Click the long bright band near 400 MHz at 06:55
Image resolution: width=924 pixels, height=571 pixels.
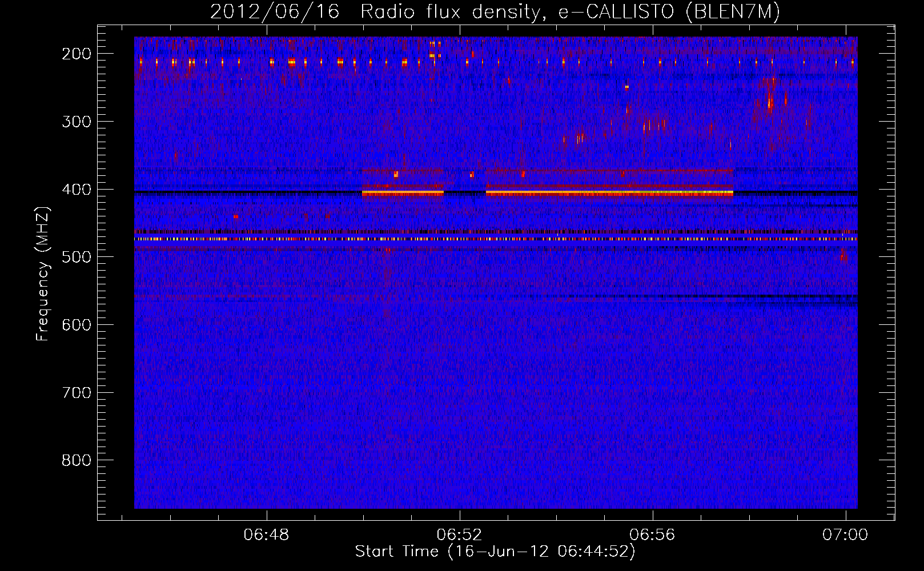click(x=609, y=193)
